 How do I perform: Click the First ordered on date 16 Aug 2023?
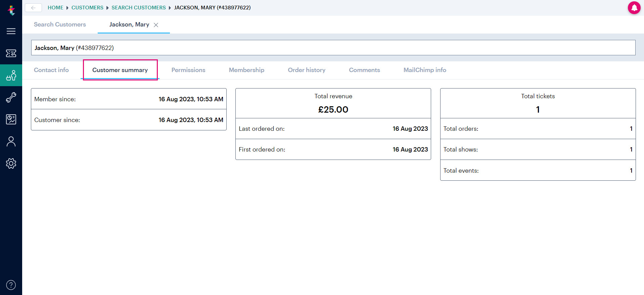410,150
